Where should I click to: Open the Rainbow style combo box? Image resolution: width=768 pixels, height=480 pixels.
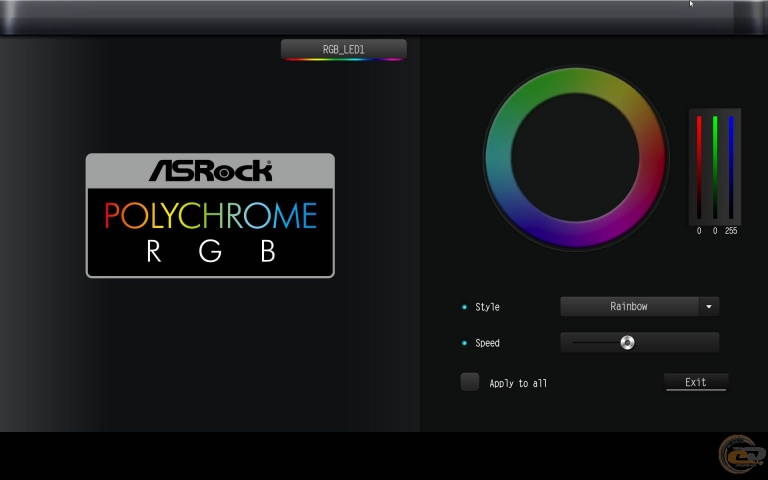629,307
